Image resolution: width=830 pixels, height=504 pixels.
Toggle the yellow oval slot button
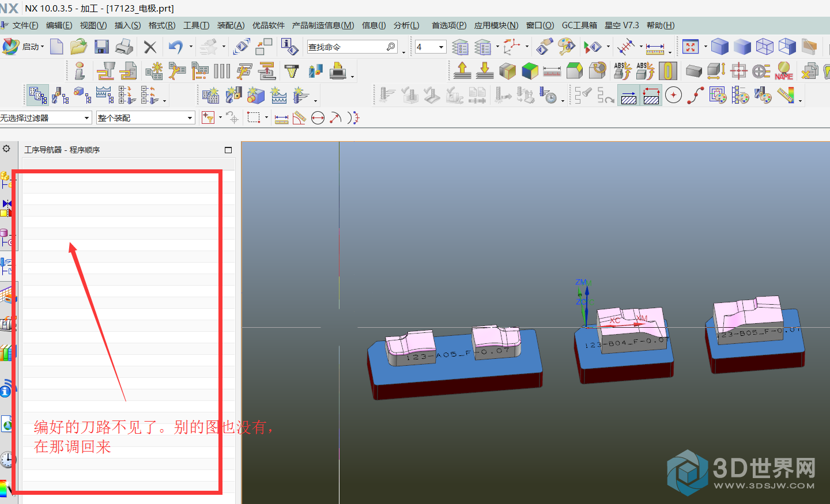pos(667,71)
